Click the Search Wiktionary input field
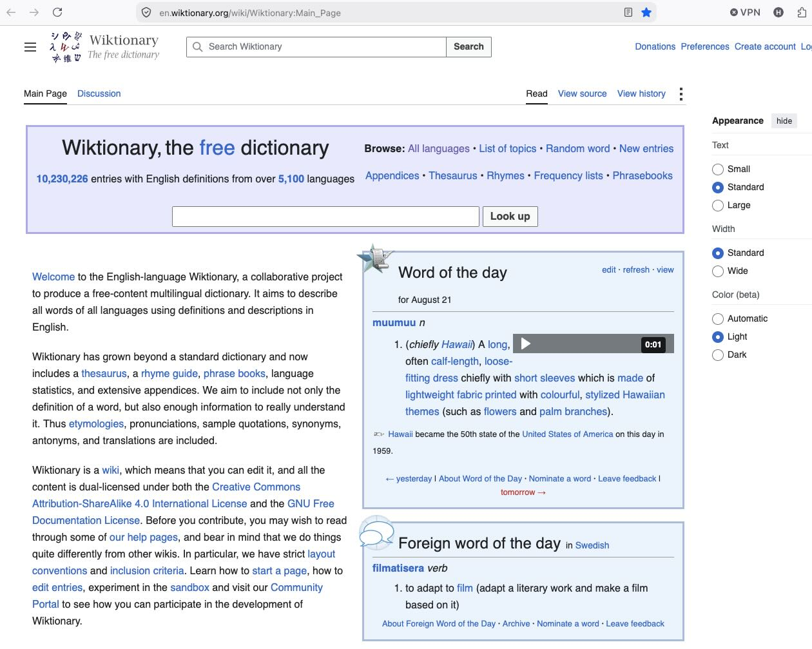 pyautogui.click(x=316, y=47)
